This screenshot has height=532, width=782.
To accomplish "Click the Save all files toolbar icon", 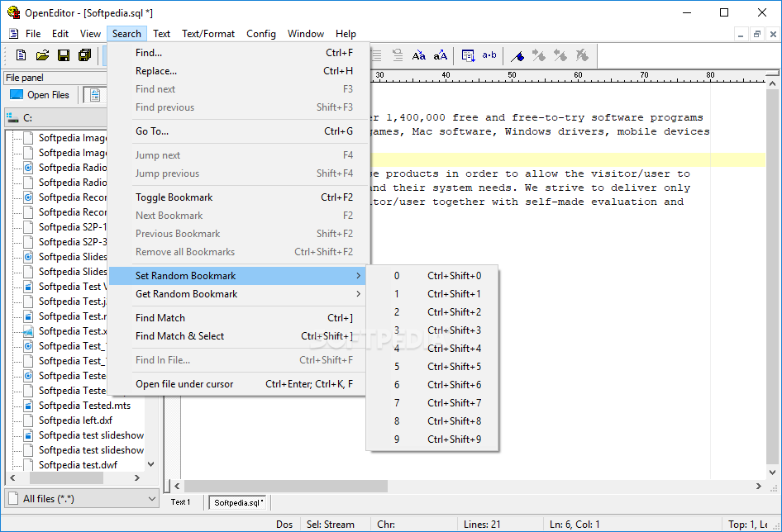I will click(85, 55).
